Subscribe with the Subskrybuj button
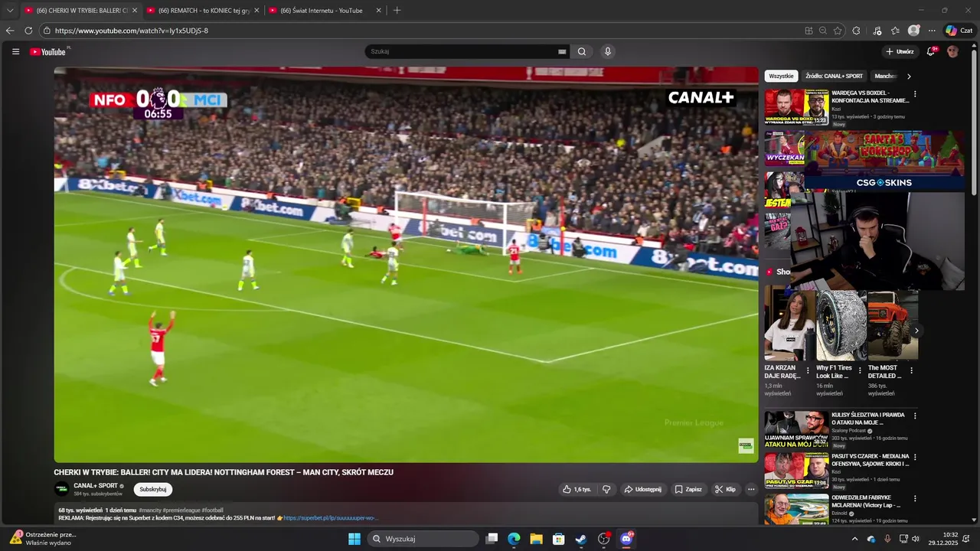 (153, 490)
